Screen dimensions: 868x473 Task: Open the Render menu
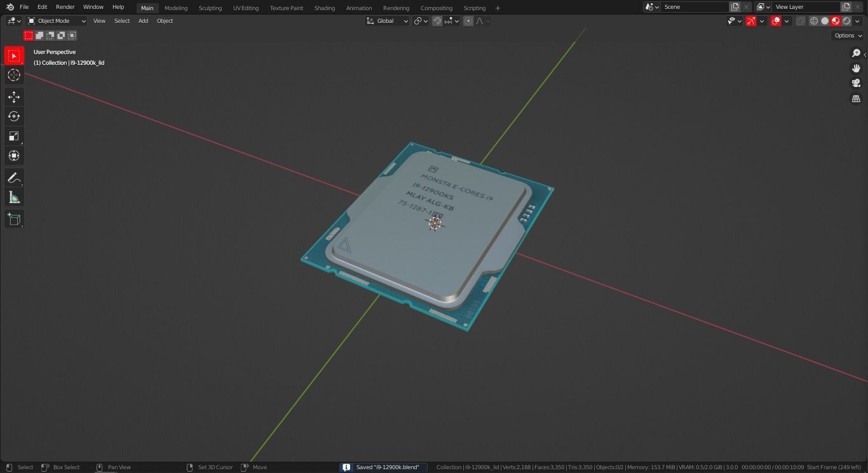(x=65, y=7)
